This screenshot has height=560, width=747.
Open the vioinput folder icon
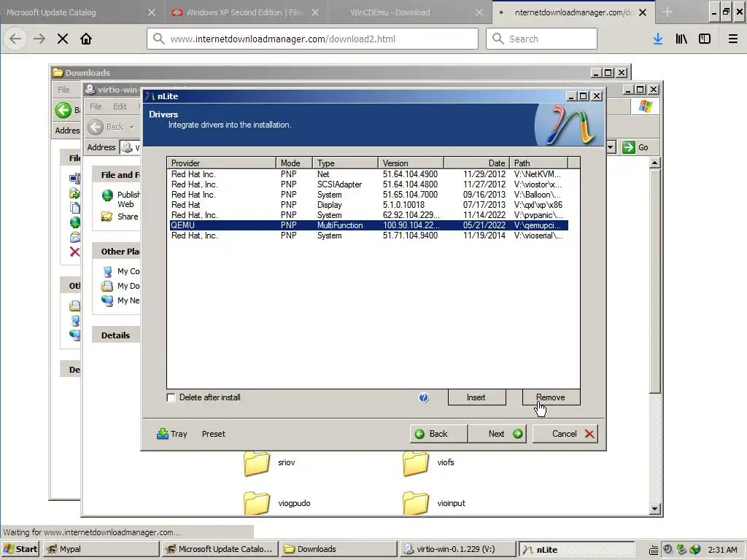click(416, 503)
